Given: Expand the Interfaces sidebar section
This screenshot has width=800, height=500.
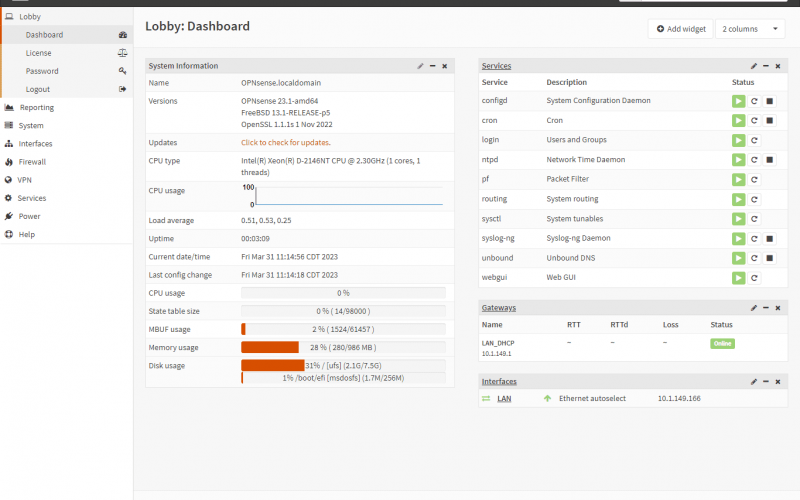Looking at the screenshot, I should coord(35,143).
